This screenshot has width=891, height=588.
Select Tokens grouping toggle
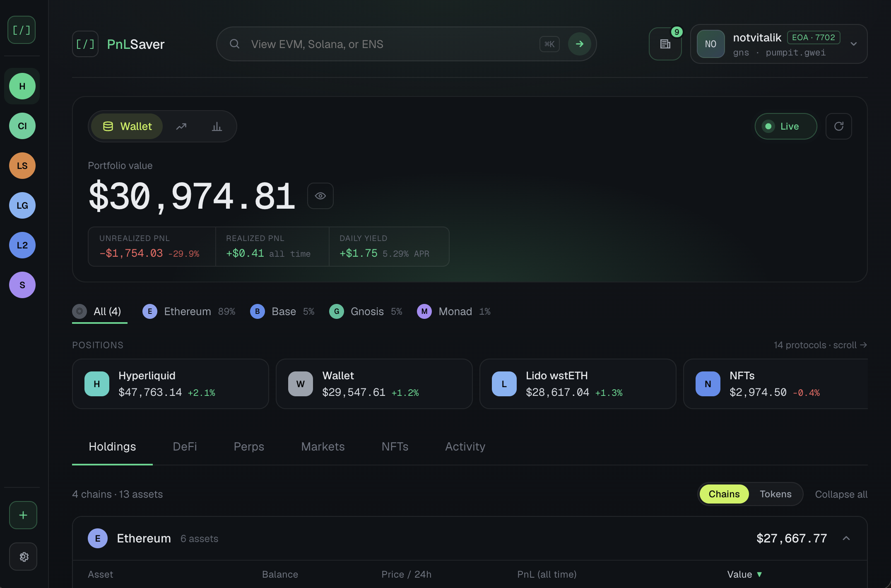coord(775,494)
